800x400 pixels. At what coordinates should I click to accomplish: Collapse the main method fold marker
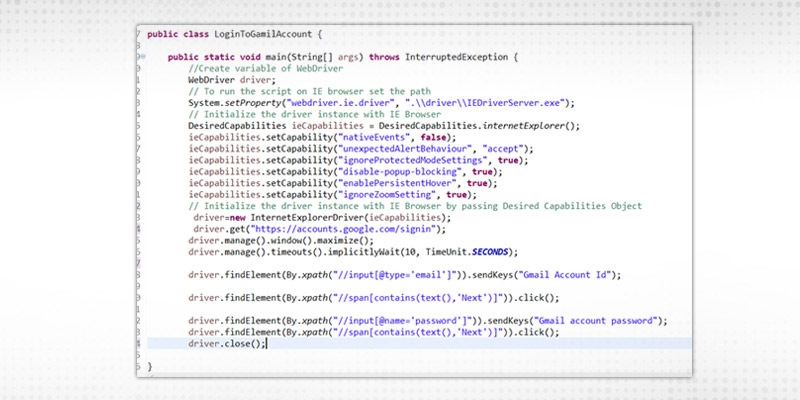pos(144,58)
